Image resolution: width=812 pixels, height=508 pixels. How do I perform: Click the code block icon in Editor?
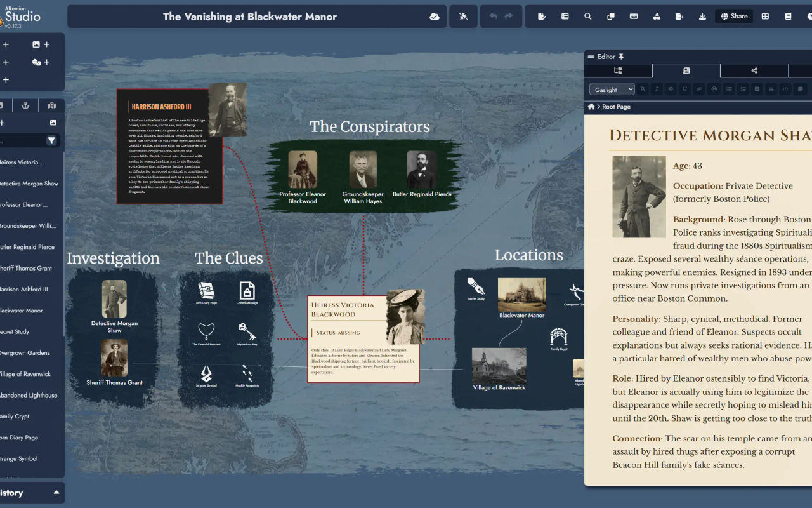(785, 90)
